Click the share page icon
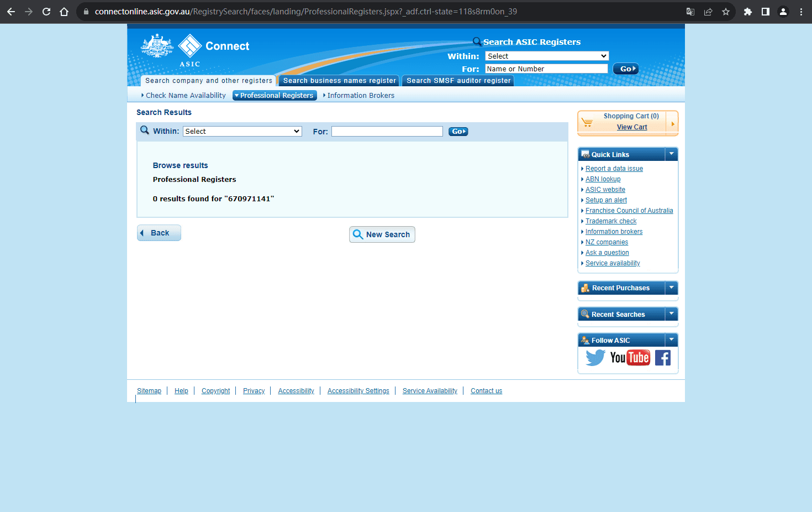 (708, 12)
